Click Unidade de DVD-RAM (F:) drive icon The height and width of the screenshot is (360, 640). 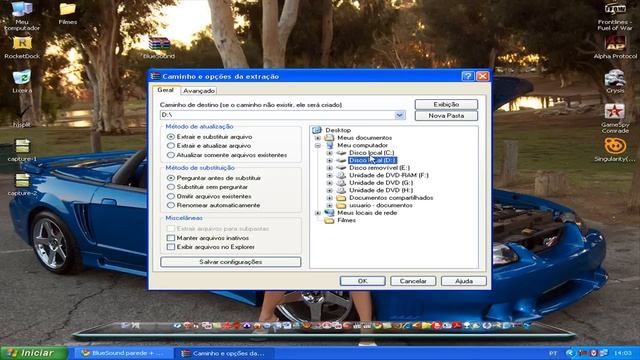(341, 175)
